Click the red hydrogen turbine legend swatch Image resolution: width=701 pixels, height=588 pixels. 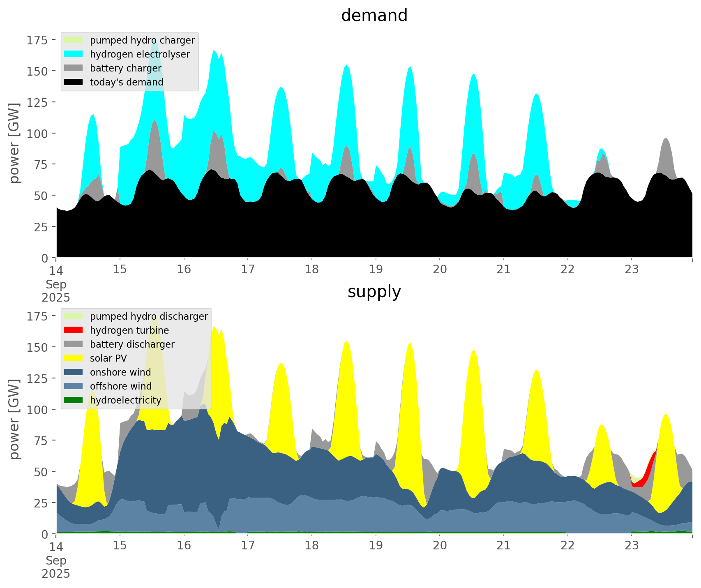(73, 330)
